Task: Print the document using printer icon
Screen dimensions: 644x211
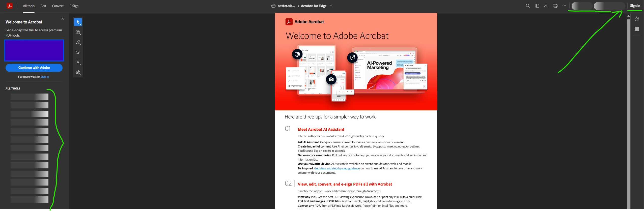Action: click(555, 6)
